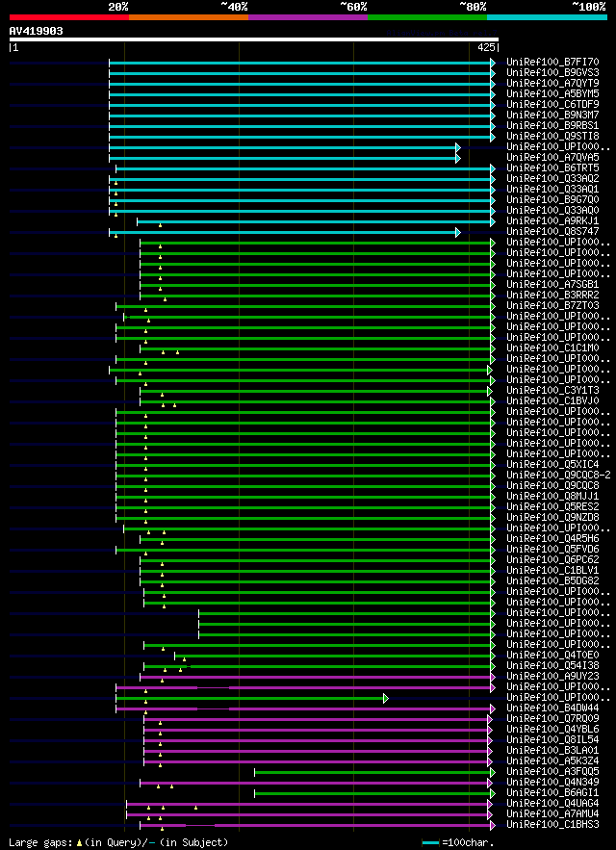Open hit UniRef100_A7QYT9

[552, 84]
